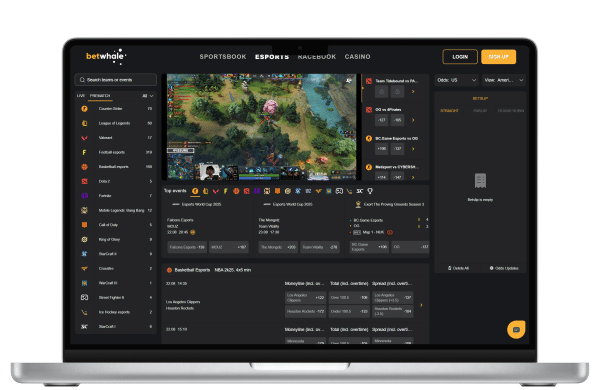Click the Top events label
This screenshot has height=390, width=600.
tap(175, 191)
